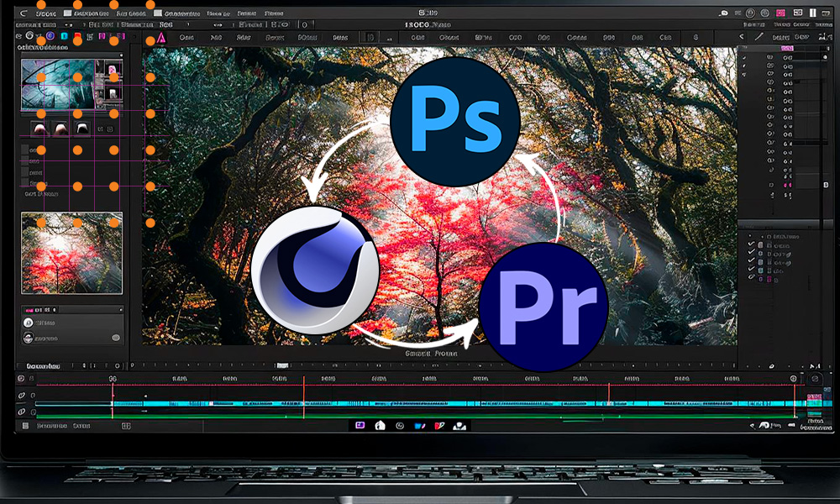Image resolution: width=840 pixels, height=504 pixels.
Task: Select the diagonal line pencil tool
Action: coord(759,37)
